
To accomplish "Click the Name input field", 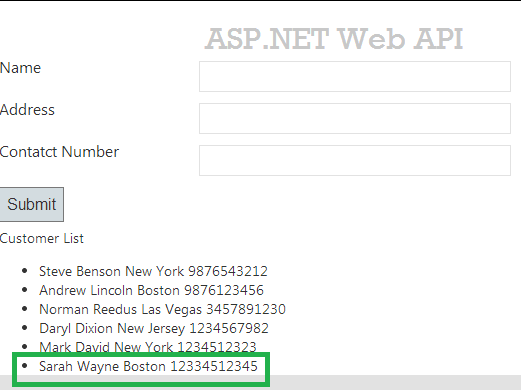I will (x=355, y=77).
